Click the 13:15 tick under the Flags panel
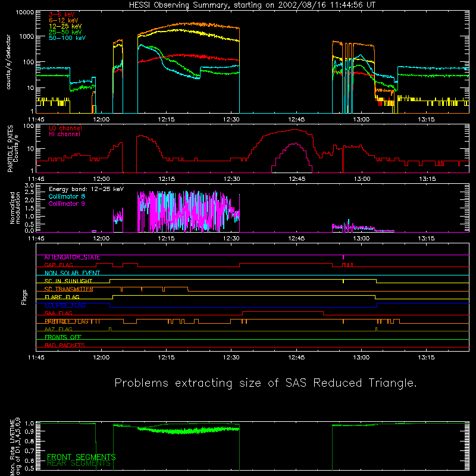 point(426,358)
